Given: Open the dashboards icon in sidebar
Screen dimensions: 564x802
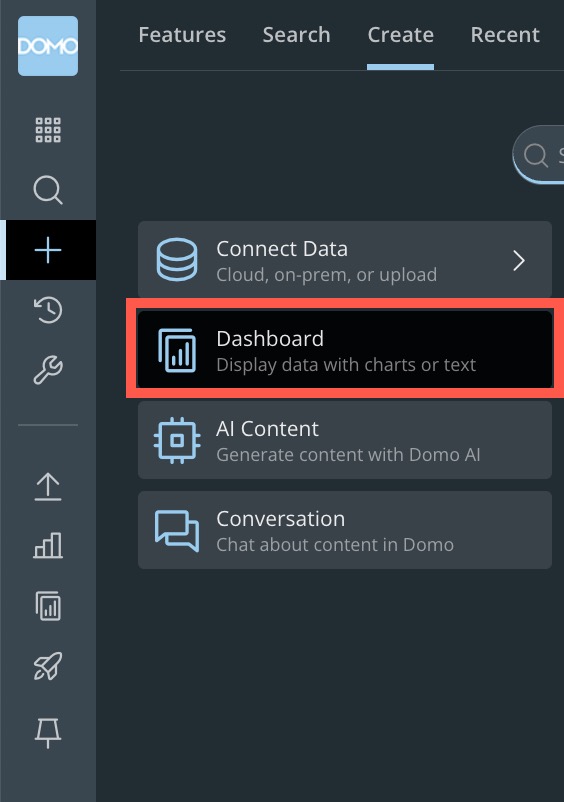Looking at the screenshot, I should [48, 606].
